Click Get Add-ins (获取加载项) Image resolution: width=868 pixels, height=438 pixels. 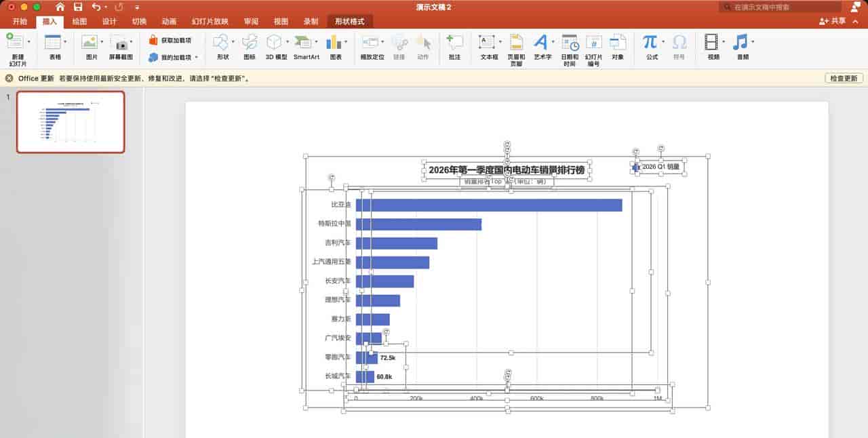pyautogui.click(x=170, y=40)
